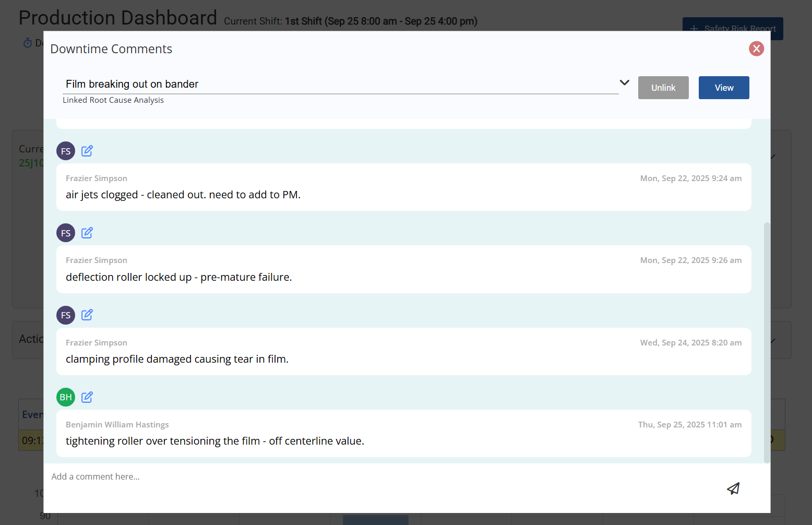Edit the 'air jets clogged' comment

(87, 151)
